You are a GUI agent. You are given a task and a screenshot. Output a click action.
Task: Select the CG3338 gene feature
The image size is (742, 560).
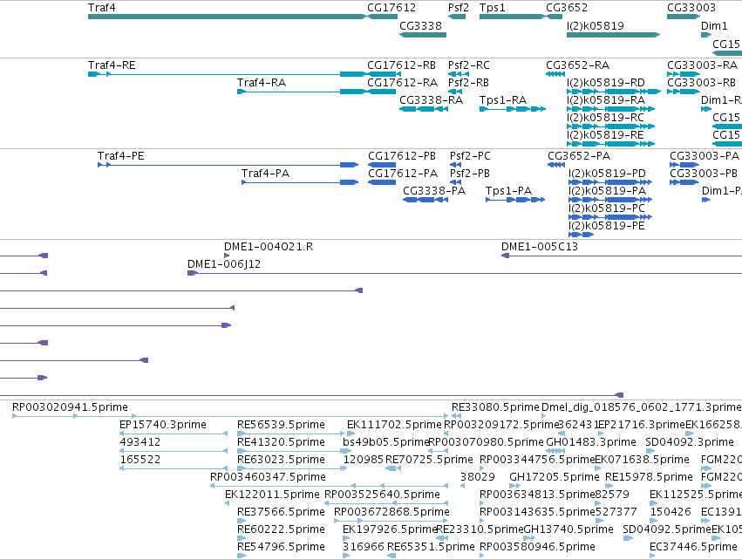point(423,35)
